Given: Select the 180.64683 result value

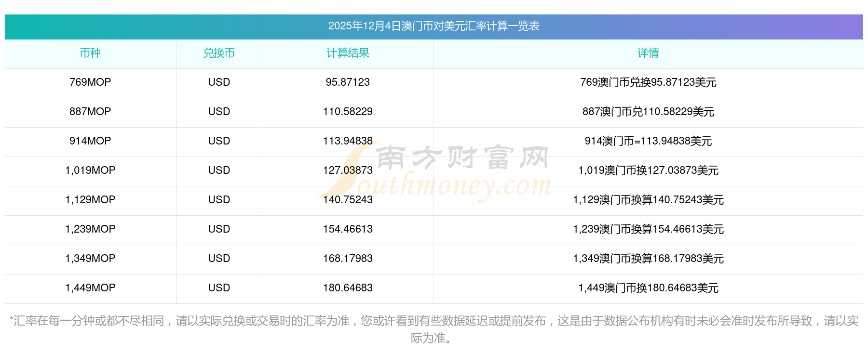Looking at the screenshot, I should (348, 288).
